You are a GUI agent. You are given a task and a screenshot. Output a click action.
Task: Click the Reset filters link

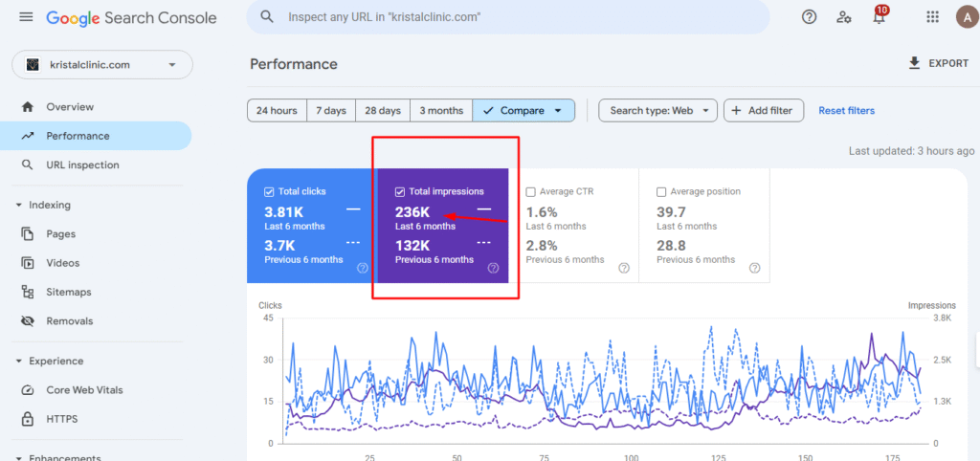[846, 110]
